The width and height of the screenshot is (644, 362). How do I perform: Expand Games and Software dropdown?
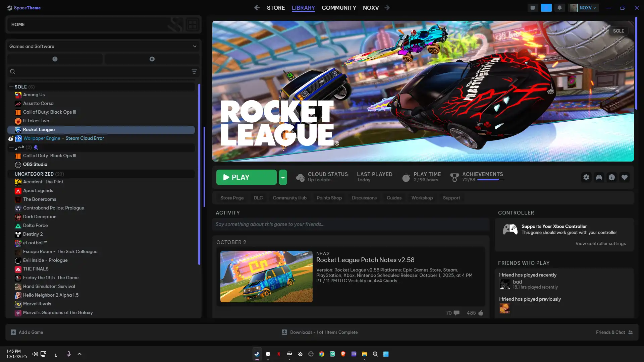point(195,46)
